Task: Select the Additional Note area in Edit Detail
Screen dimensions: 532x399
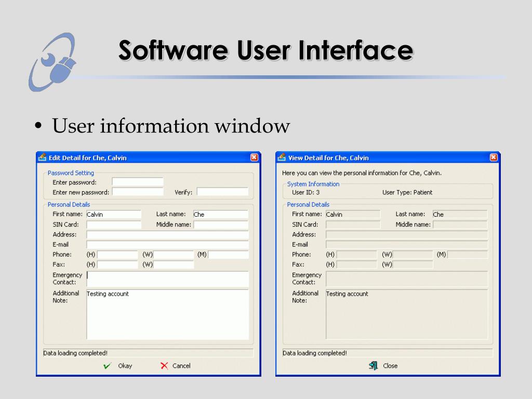Action: pyautogui.click(x=168, y=314)
